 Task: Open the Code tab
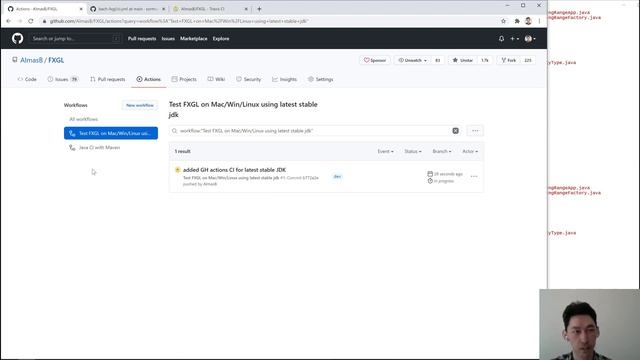[x=27, y=79]
